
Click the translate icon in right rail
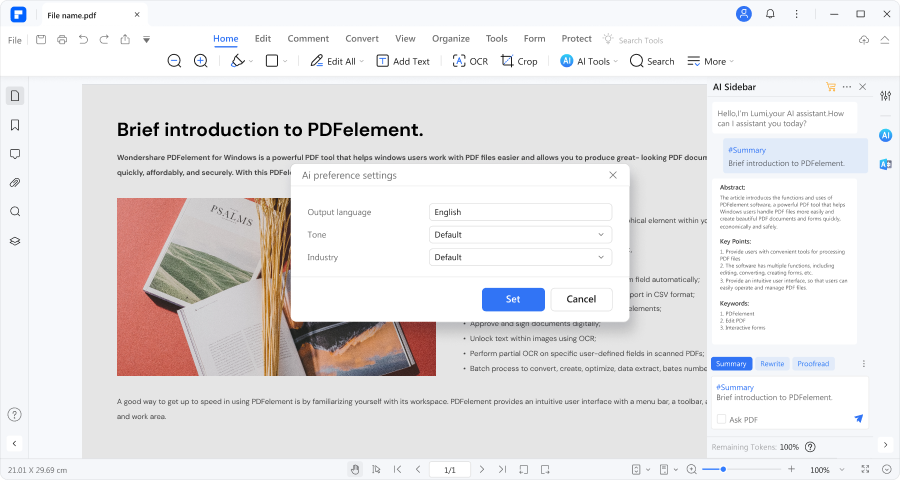click(x=886, y=164)
